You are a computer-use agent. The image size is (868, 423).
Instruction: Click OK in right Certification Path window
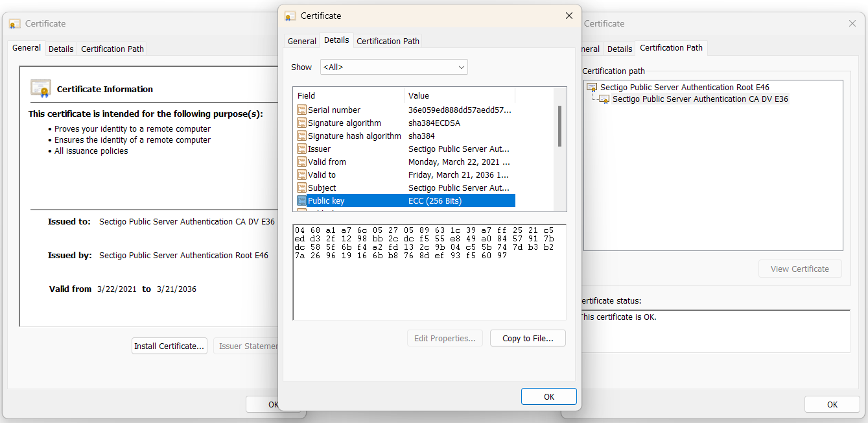click(832, 404)
